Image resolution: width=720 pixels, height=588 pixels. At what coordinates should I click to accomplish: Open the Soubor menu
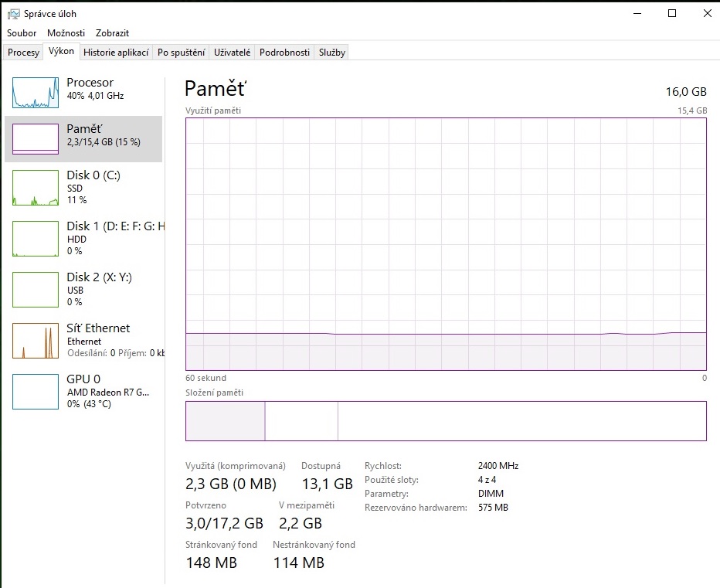tap(22, 33)
